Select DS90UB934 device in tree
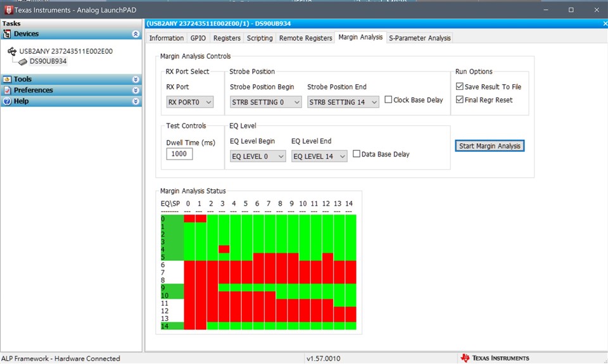Image resolution: width=608 pixels, height=364 pixels. tap(48, 61)
